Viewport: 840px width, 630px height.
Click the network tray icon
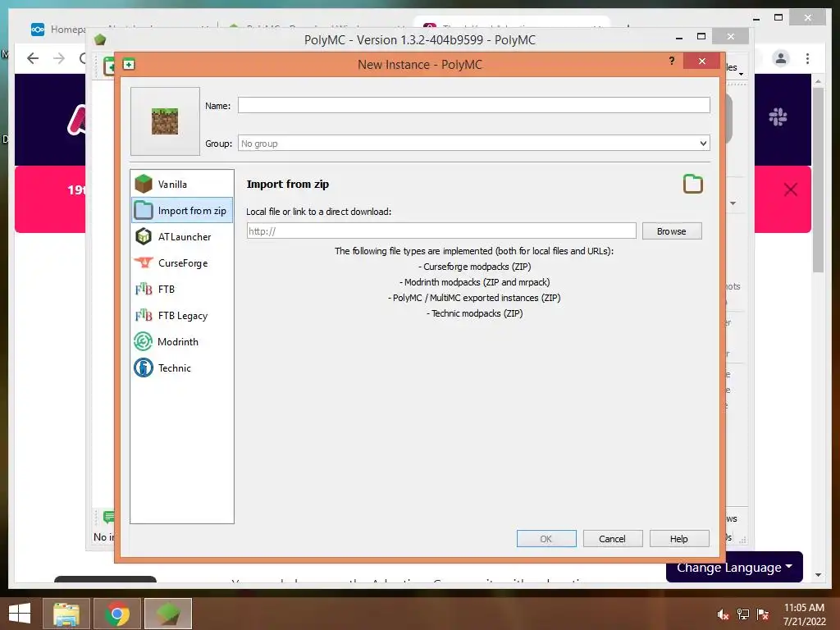pos(743,614)
